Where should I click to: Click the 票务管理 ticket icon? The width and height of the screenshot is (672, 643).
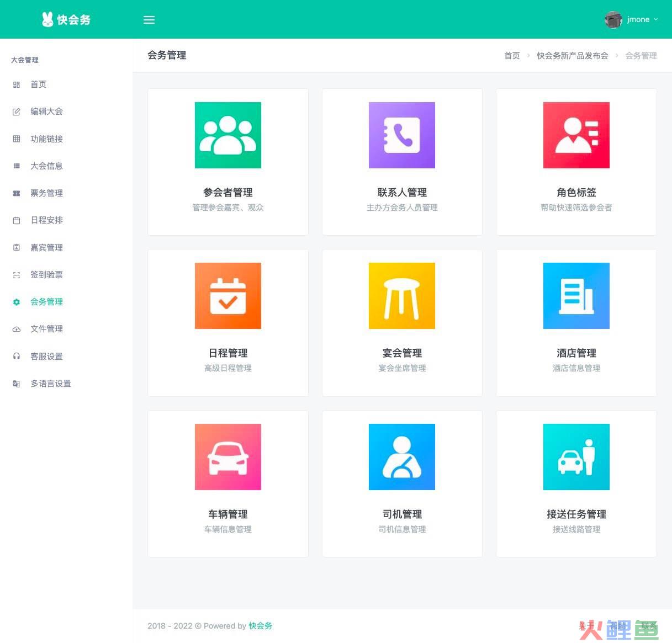[x=17, y=193]
